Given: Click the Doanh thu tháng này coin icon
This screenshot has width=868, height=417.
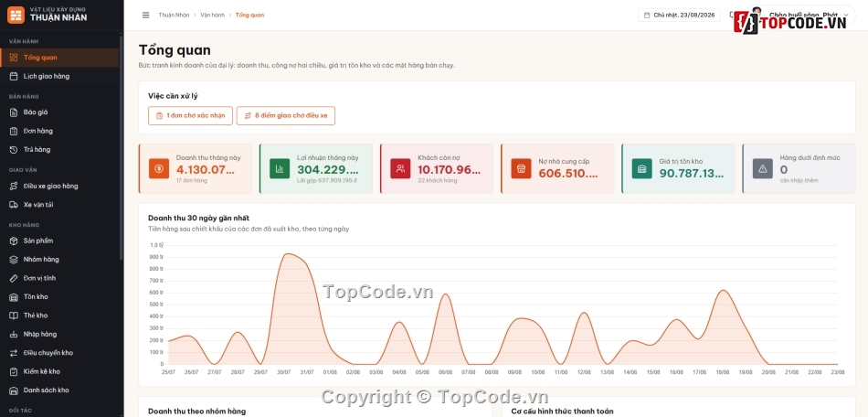Looking at the screenshot, I should pos(159,168).
